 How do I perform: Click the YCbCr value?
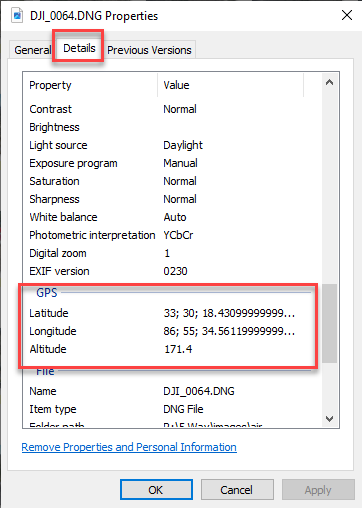click(x=178, y=235)
